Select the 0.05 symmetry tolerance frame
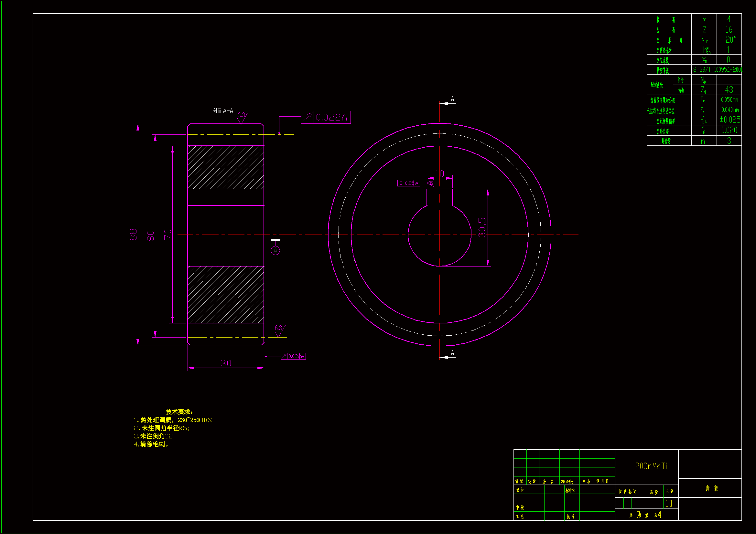The width and height of the screenshot is (756, 534). [409, 183]
